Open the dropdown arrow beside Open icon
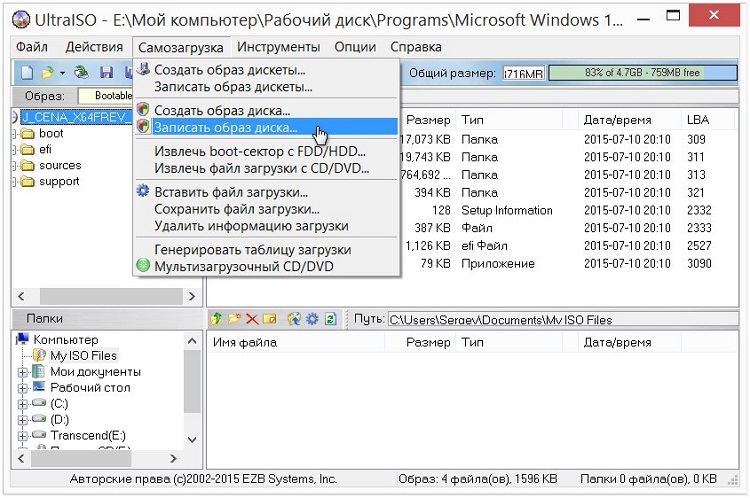Viewport: 750px width, 498px height. click(62, 73)
